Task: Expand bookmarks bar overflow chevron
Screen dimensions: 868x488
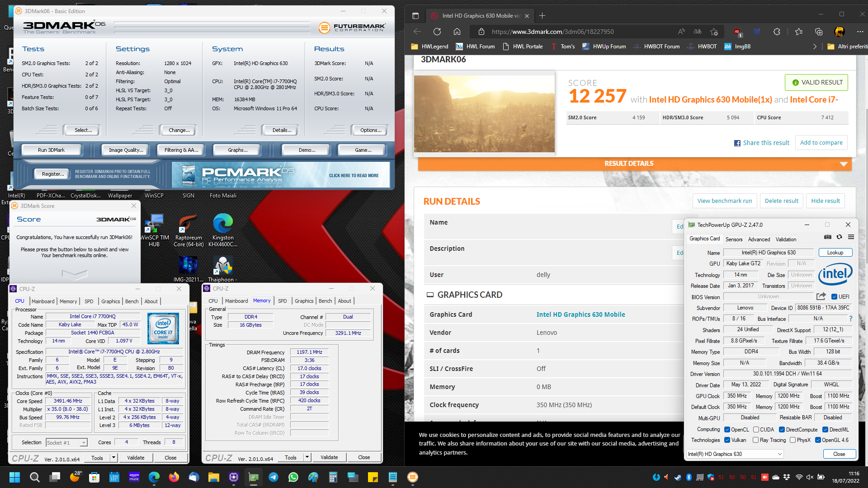Action: pos(815,47)
